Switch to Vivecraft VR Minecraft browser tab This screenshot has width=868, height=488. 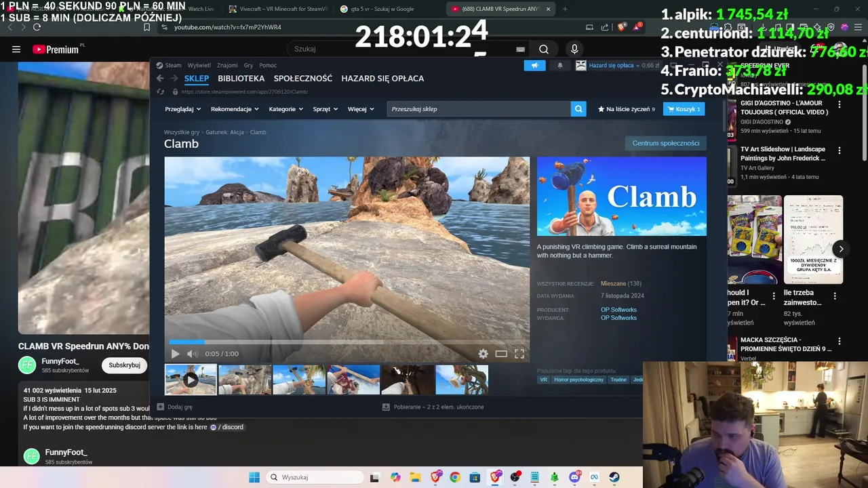[x=277, y=9]
